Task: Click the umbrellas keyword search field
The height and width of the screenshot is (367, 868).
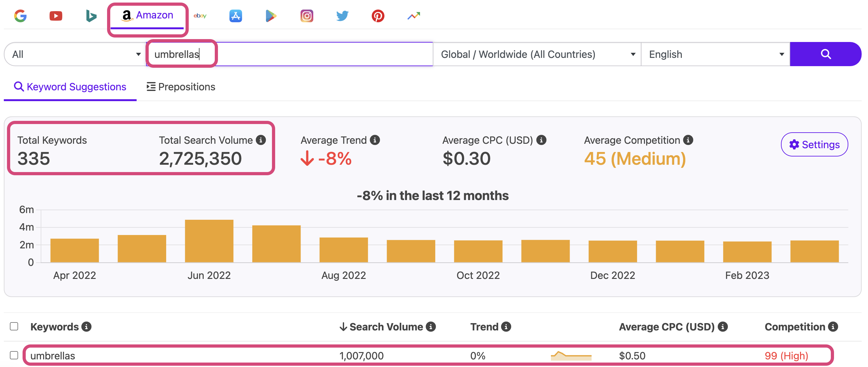Action: click(290, 54)
